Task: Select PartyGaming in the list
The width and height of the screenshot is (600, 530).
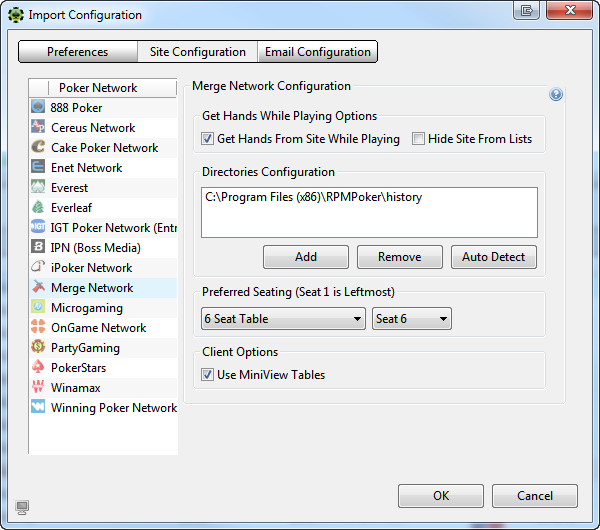Action: tap(103, 347)
